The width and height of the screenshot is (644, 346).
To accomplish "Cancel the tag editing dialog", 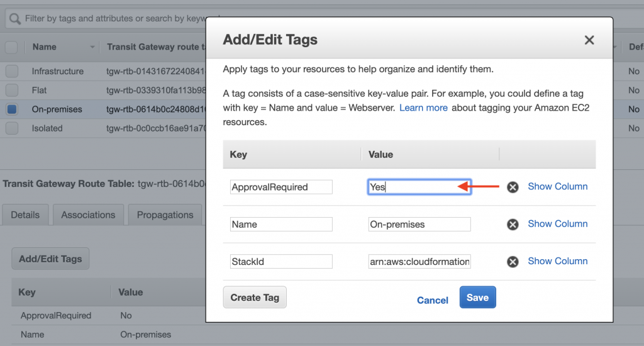I will [x=433, y=300].
